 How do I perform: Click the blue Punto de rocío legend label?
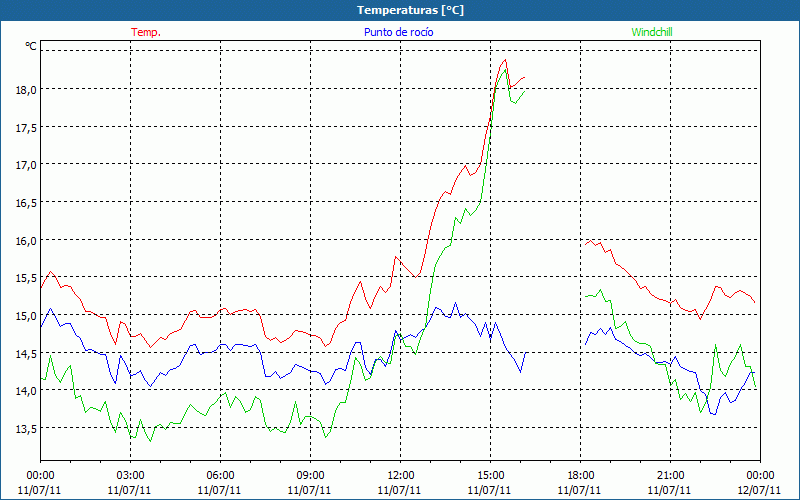click(x=398, y=32)
